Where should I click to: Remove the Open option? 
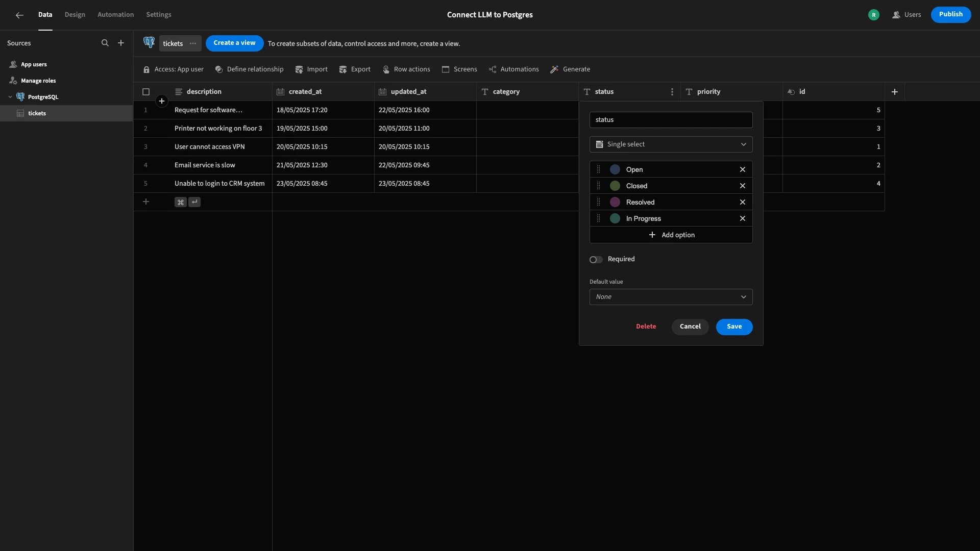tap(743, 170)
